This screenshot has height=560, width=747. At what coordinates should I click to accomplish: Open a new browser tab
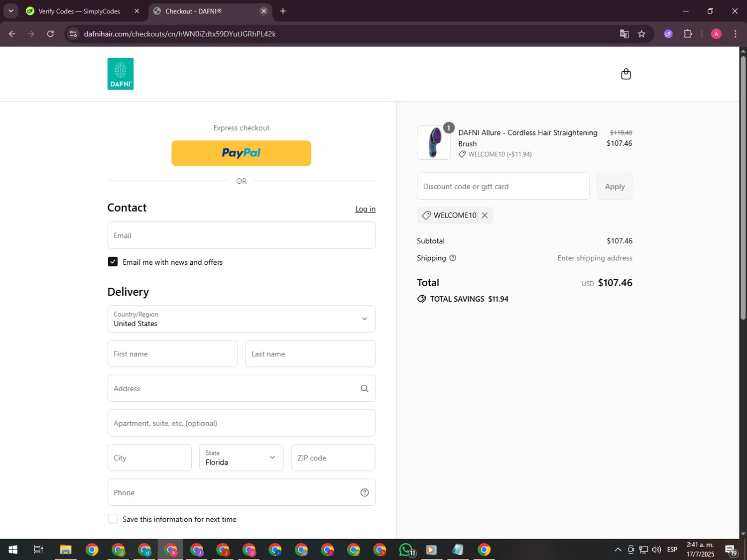[x=283, y=11]
